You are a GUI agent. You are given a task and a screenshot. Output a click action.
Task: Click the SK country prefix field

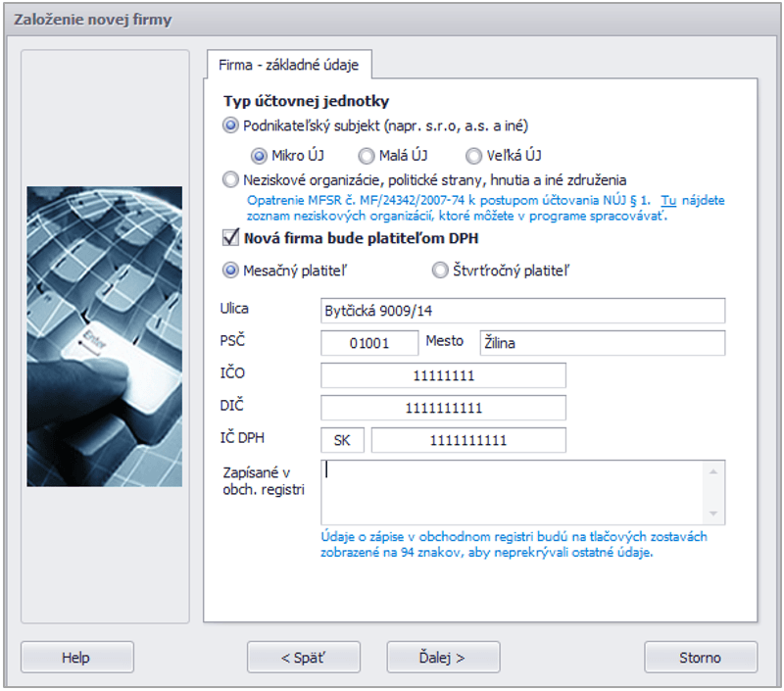pos(342,440)
